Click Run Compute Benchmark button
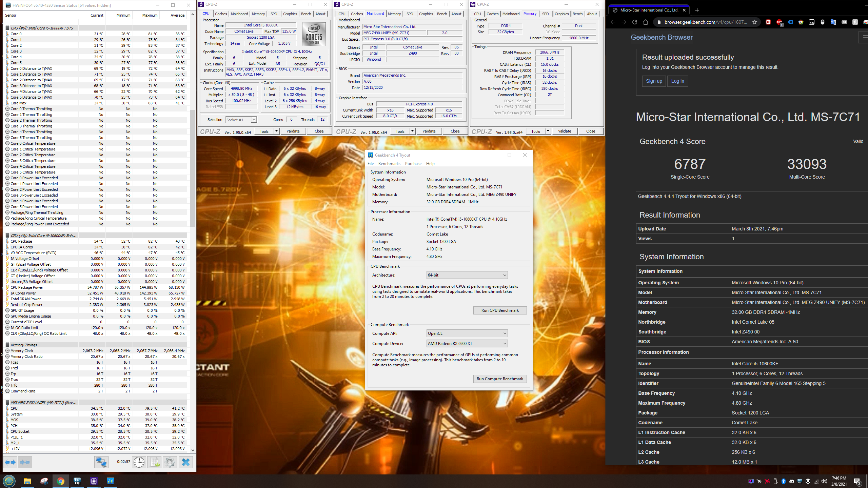This screenshot has width=868, height=488. click(x=500, y=379)
